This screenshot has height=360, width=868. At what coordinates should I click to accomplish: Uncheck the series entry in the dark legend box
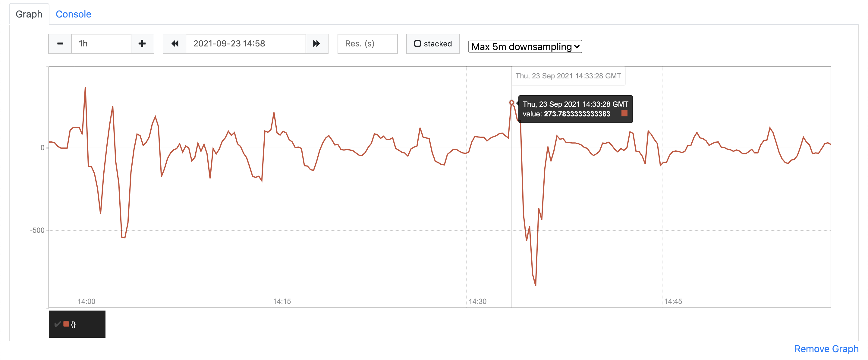(x=57, y=324)
